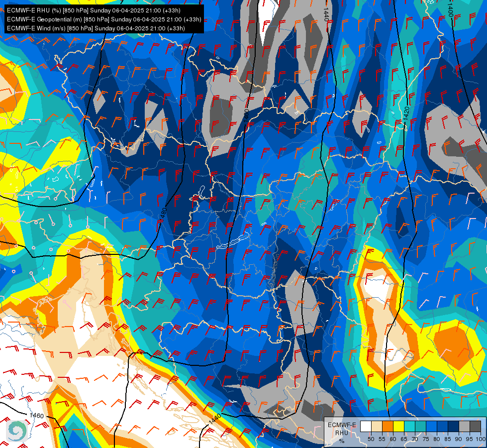Select the medium blue 80-85 legend swatch
487x448 pixels.
coord(443,426)
